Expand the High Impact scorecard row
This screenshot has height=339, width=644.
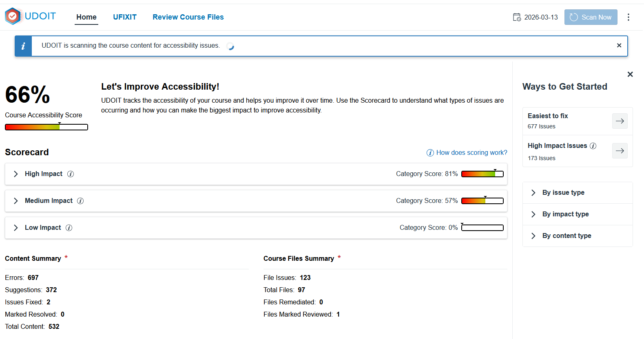point(256,174)
